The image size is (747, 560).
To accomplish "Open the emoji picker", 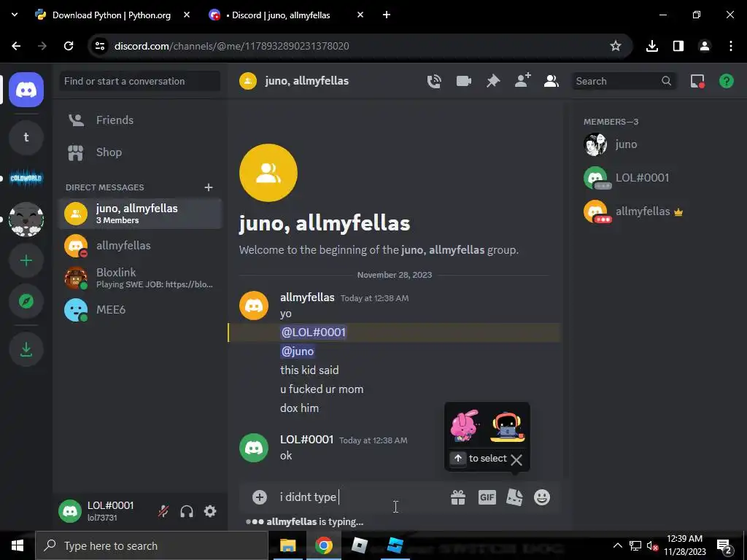I will coord(542,497).
